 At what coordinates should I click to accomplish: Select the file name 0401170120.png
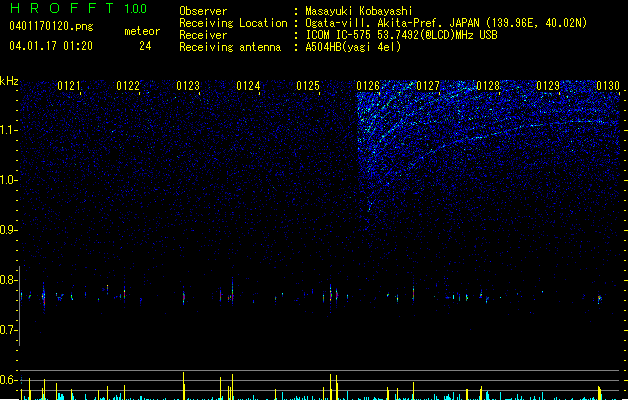click(51, 26)
